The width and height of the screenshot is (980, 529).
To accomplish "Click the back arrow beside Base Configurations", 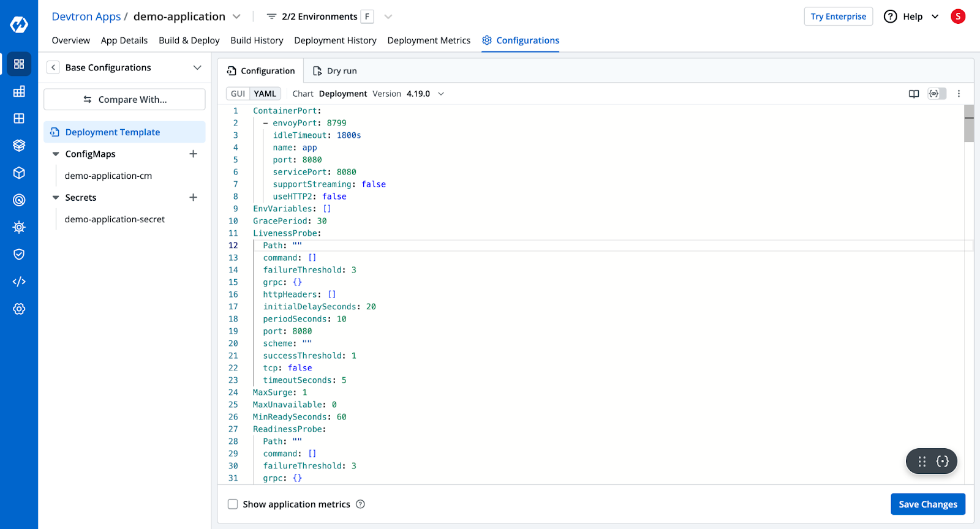I will [x=53, y=67].
